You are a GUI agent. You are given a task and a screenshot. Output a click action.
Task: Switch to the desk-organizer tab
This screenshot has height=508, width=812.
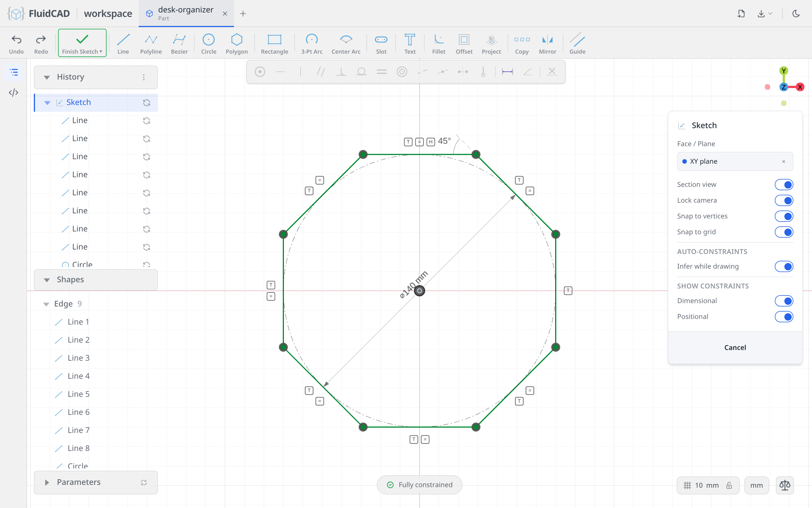[186, 14]
